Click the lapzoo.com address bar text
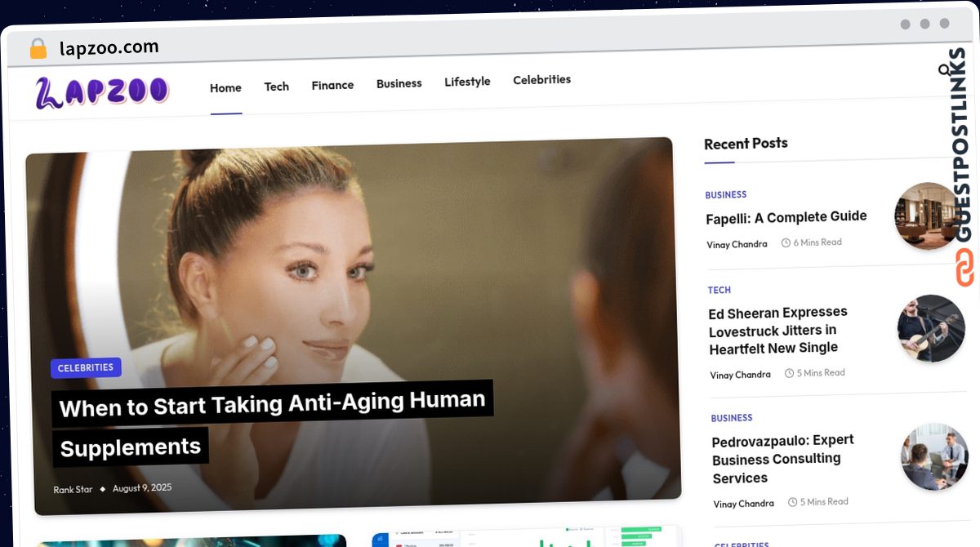The image size is (980, 547). [109, 48]
